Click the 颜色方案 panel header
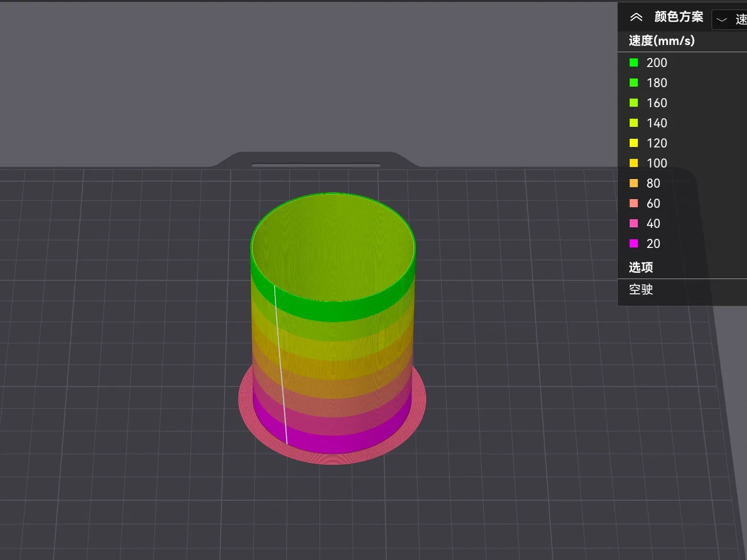Image resolution: width=747 pixels, height=560 pixels. (x=679, y=16)
